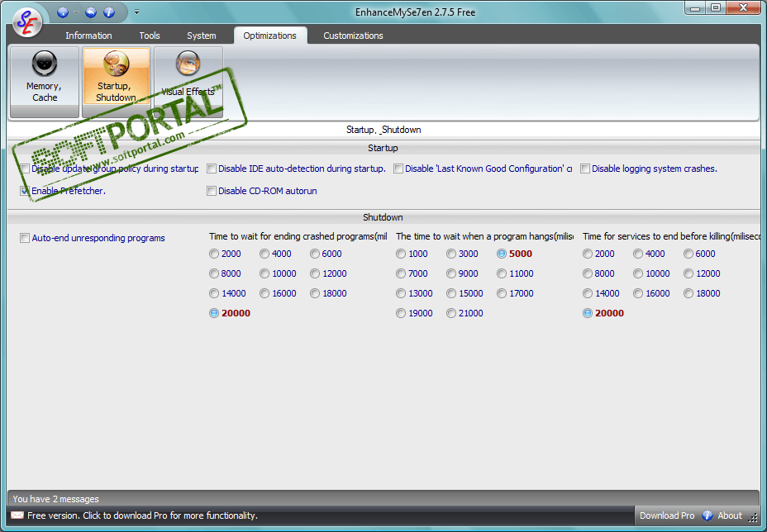Viewport: 767px width, 532px height.
Task: Check Disable CD-ROM autorun
Action: pos(262,191)
